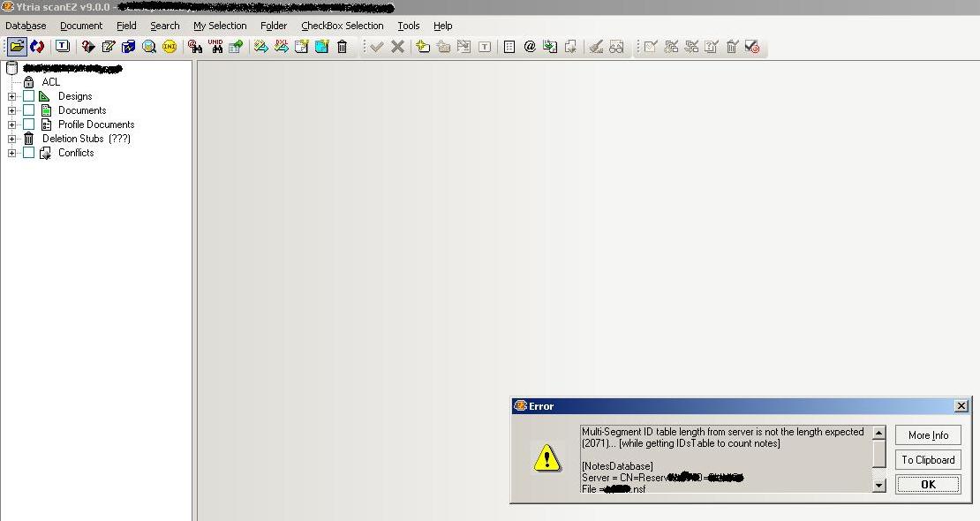Screen dimensions: 980x521
Task: Open the Help menu
Action: click(x=443, y=26)
